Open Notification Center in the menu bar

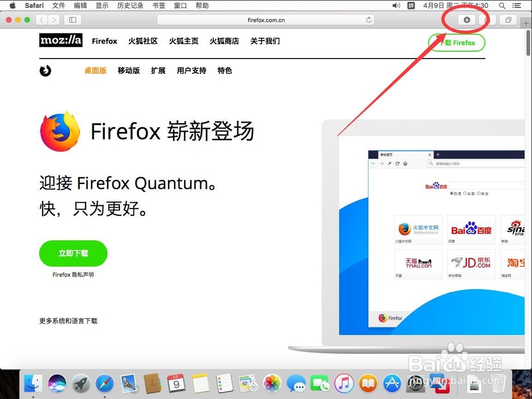click(517, 5)
